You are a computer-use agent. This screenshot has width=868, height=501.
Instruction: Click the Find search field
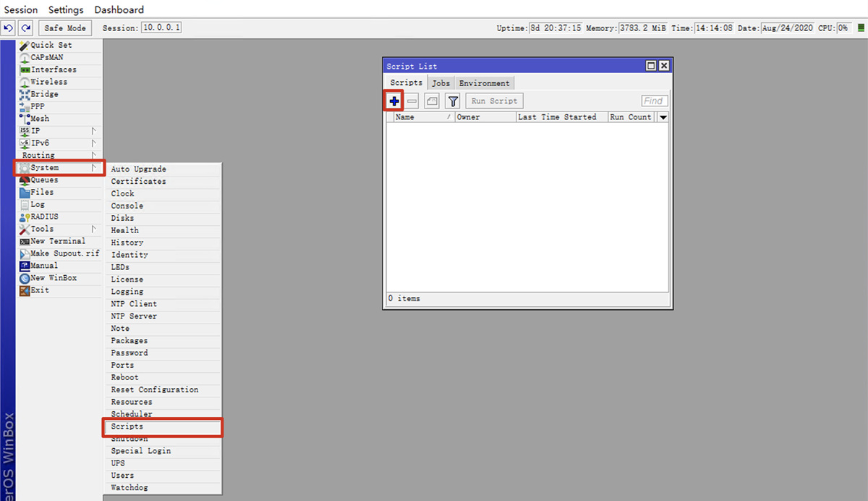click(x=654, y=101)
